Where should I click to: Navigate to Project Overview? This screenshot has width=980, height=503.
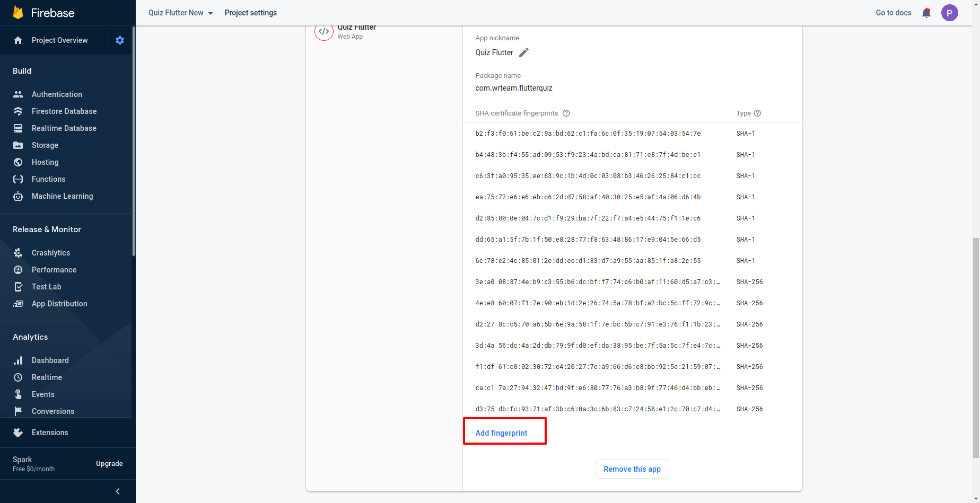click(59, 40)
